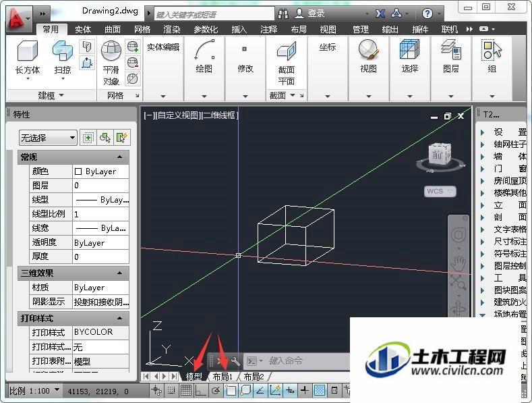The width and height of the screenshot is (532, 403).
Task: Click the wrench customize icon on command line
Action: (x=235, y=361)
